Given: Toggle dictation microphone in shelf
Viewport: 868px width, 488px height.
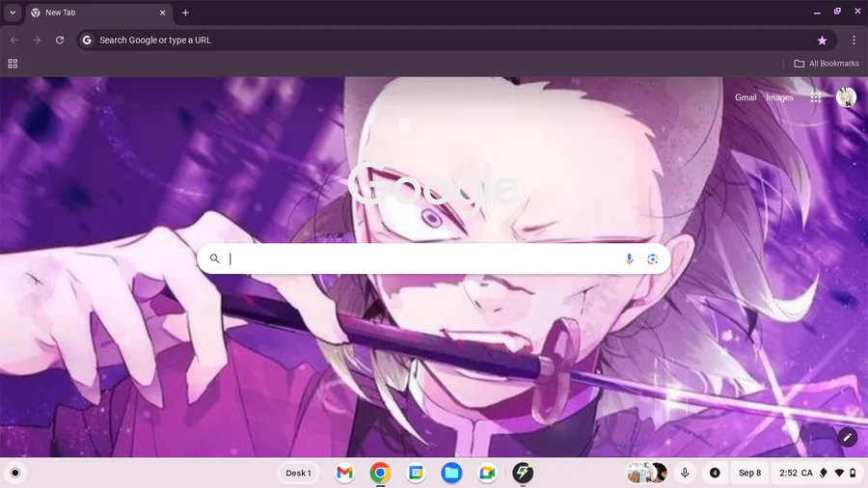Looking at the screenshot, I should (685, 474).
